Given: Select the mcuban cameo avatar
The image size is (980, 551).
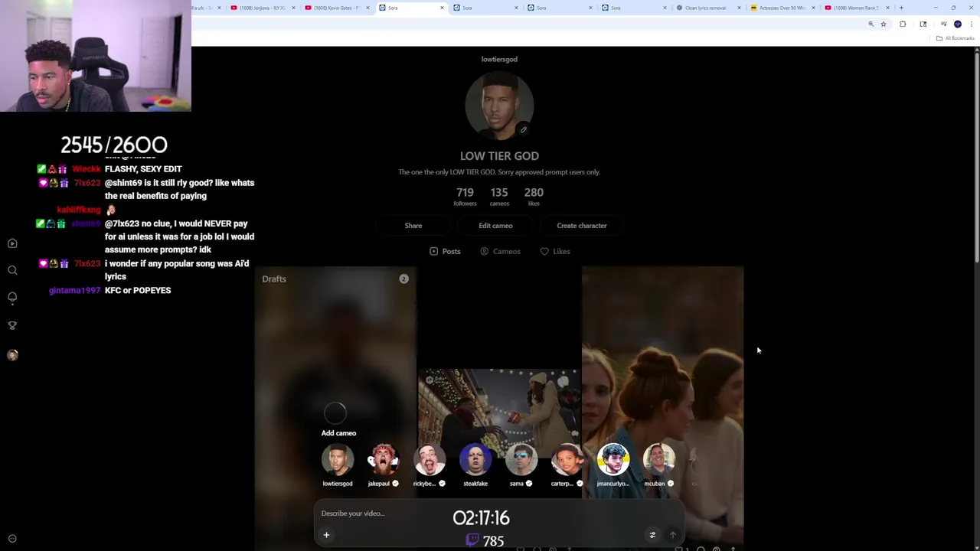Looking at the screenshot, I should [659, 460].
